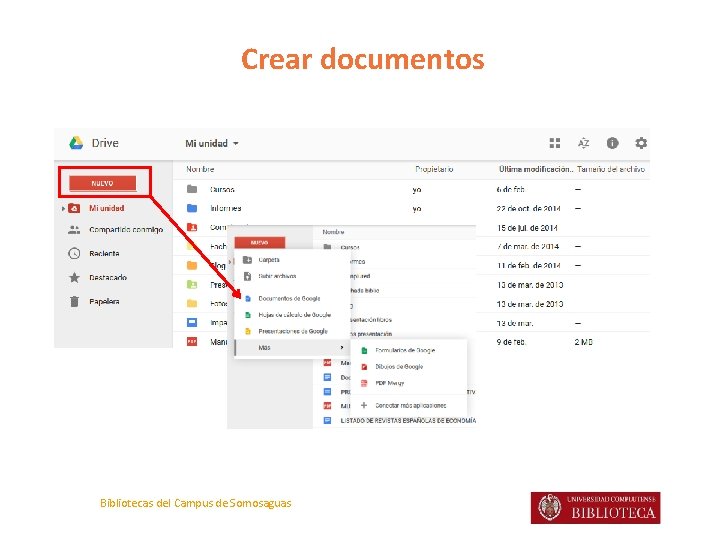Click the date 9 de feb.

pos(511,342)
